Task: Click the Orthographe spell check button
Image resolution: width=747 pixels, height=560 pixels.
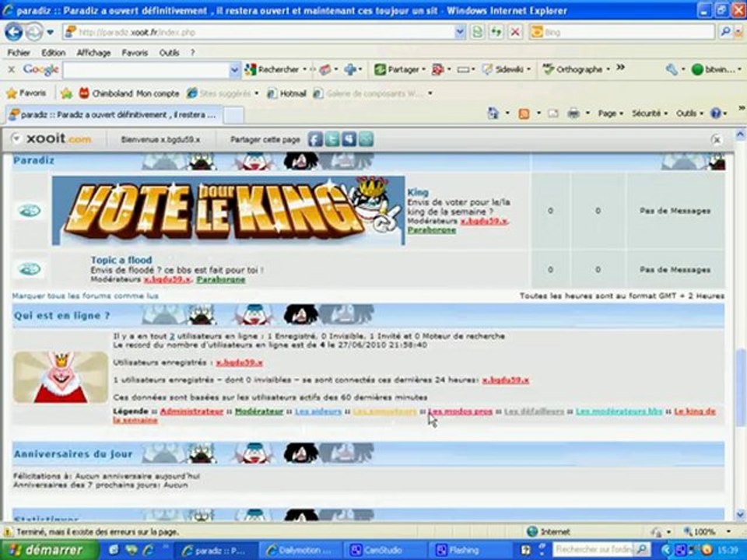Action: pos(573,69)
